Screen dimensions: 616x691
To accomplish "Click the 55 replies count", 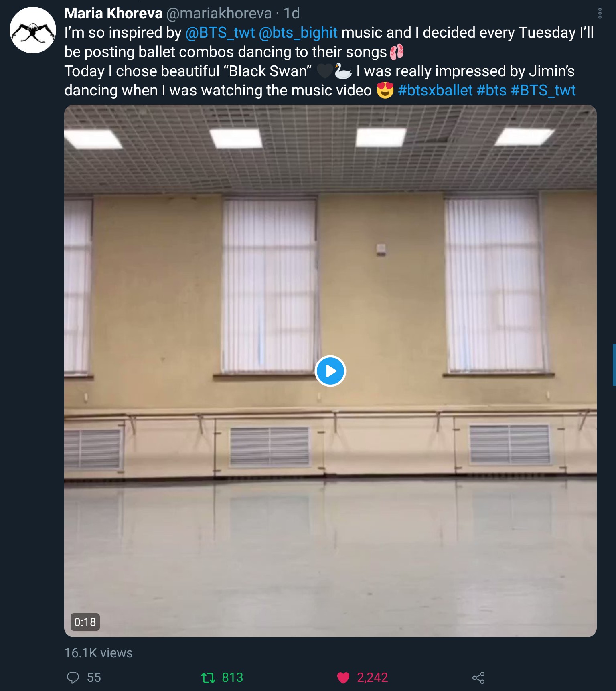I will pyautogui.click(x=94, y=677).
